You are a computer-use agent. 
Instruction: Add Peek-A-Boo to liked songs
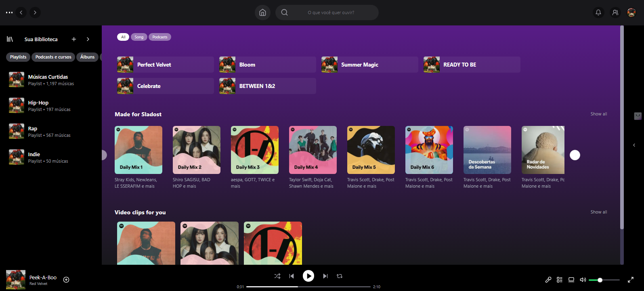tap(67, 280)
